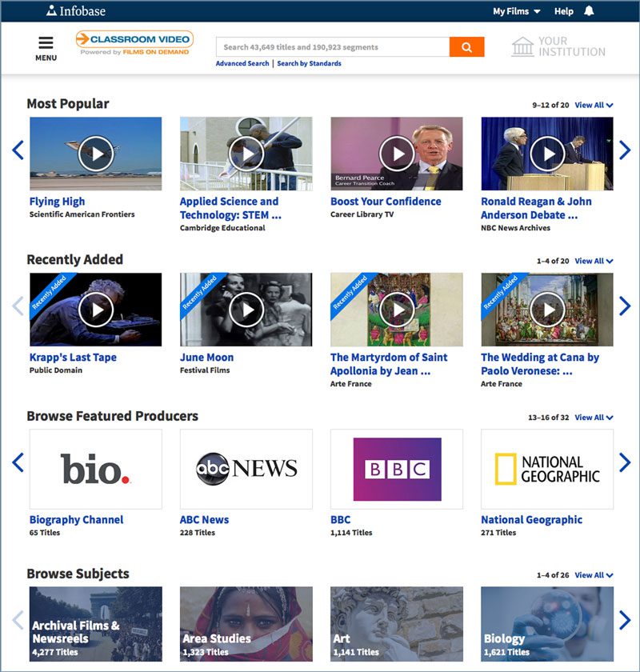Show next Recently Added videos arrow

(625, 306)
